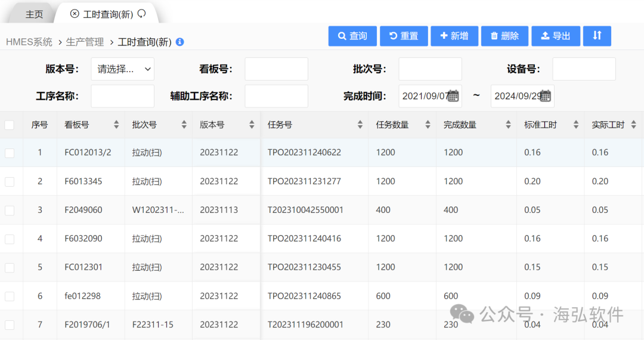Screen dimensions: 644x340
Task: Click the sort toggle button with up-down arrows
Action: [x=597, y=36]
